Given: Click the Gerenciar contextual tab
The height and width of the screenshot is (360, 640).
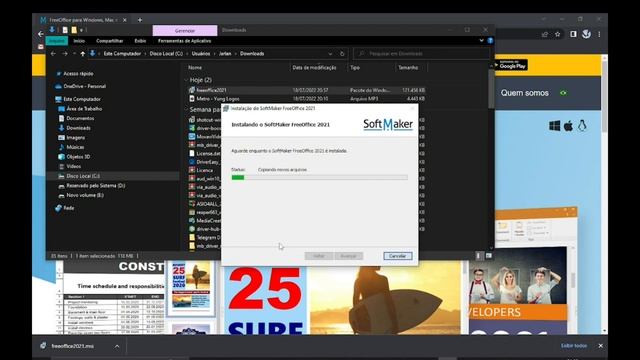Looking at the screenshot, I should point(185,31).
